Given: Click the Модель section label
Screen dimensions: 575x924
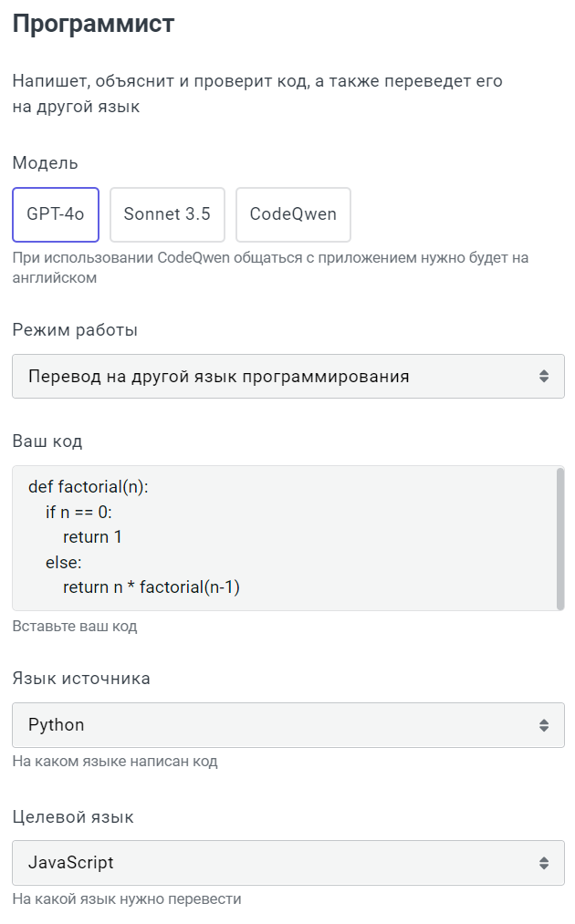Looking at the screenshot, I should (x=46, y=163).
